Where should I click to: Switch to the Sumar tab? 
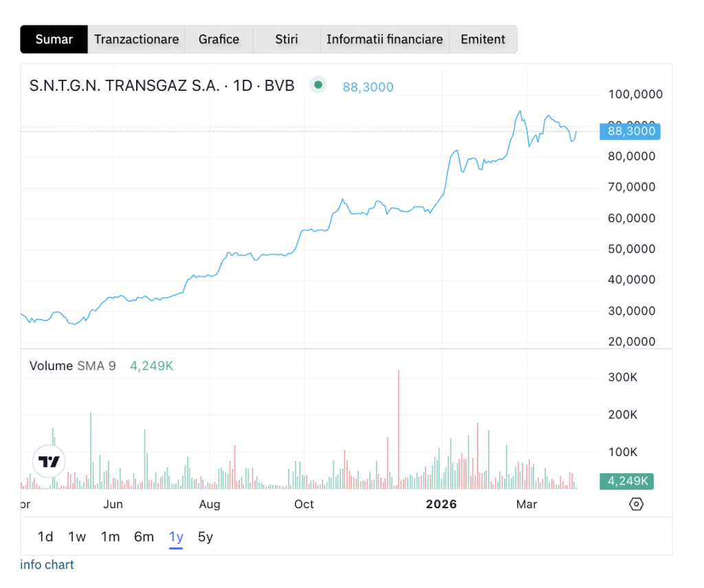pos(54,39)
